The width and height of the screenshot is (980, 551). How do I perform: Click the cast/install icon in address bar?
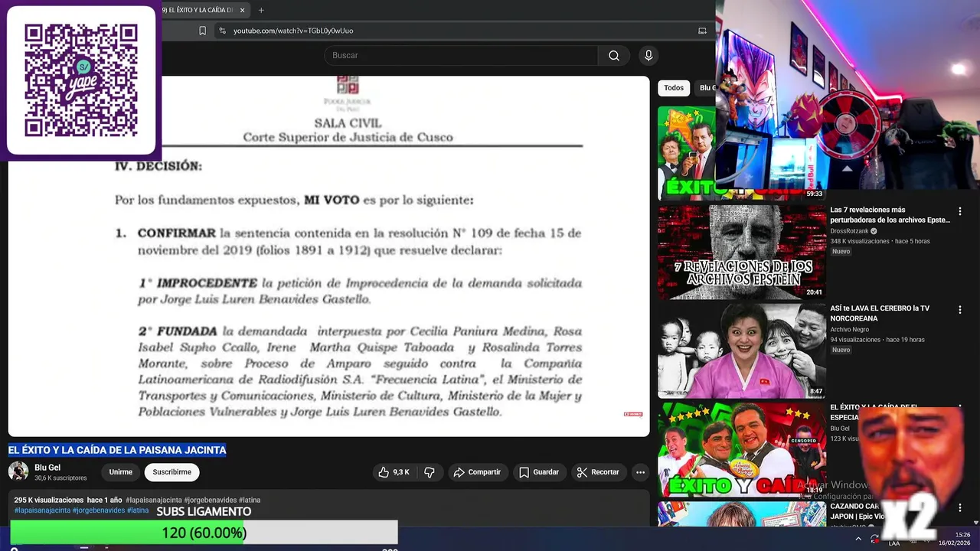point(702,31)
